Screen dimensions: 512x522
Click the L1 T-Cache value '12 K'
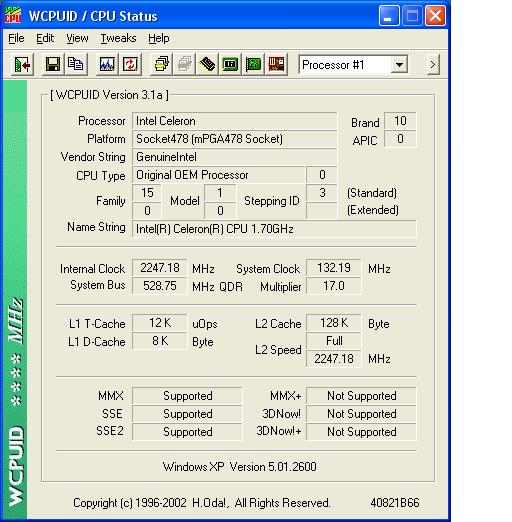160,323
